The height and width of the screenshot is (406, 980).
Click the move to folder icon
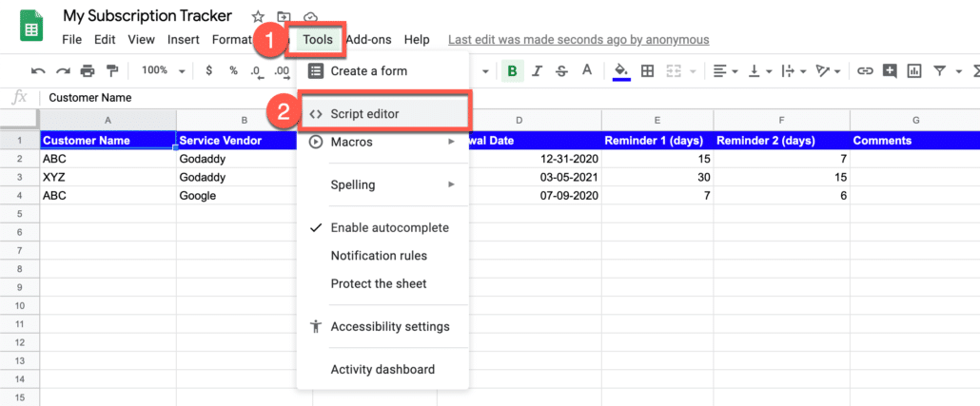tap(284, 17)
